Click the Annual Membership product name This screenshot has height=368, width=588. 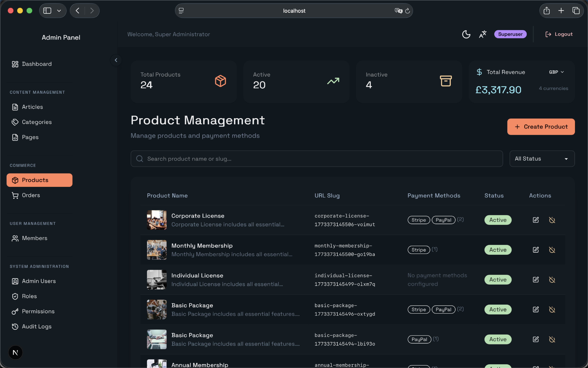point(200,365)
